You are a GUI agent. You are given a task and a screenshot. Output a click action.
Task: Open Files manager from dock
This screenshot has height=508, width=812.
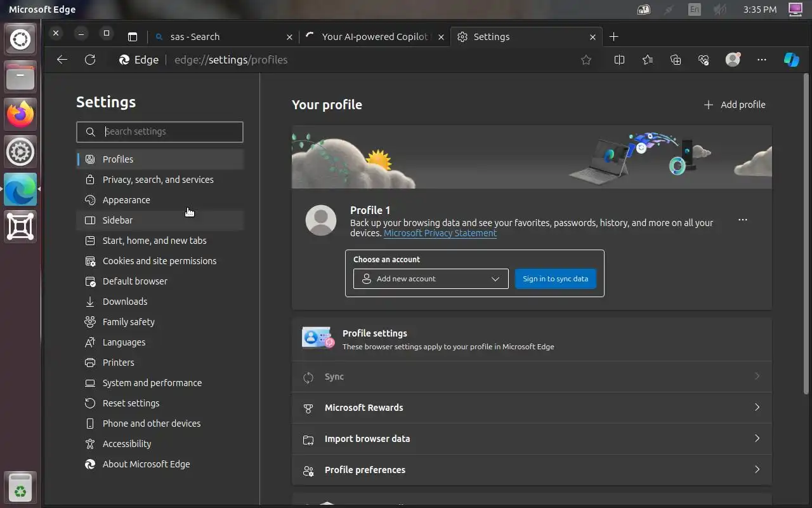pyautogui.click(x=20, y=77)
